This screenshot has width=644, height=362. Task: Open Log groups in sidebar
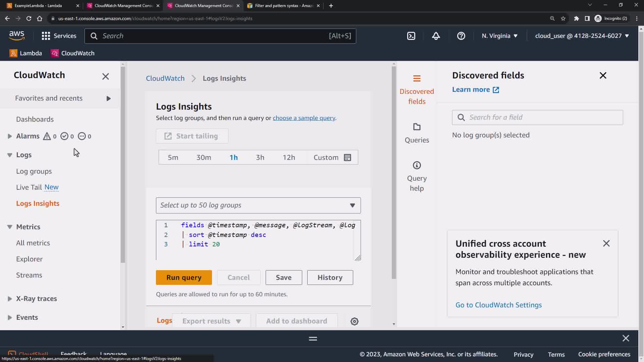pyautogui.click(x=34, y=171)
